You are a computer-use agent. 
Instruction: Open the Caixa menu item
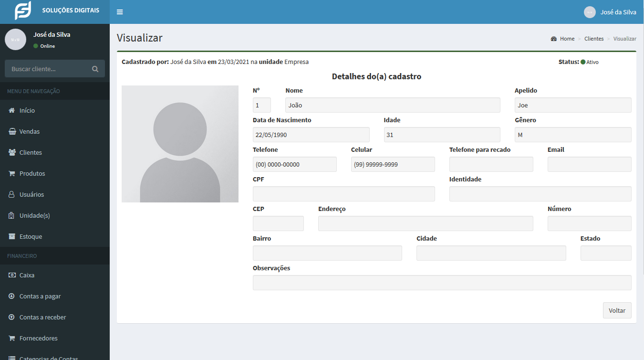[x=55, y=275]
